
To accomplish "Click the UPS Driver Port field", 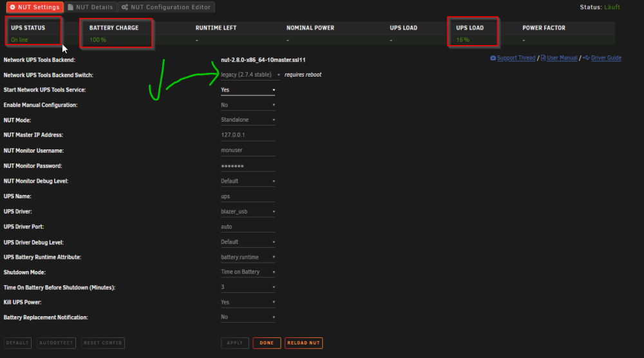I will 248,227.
